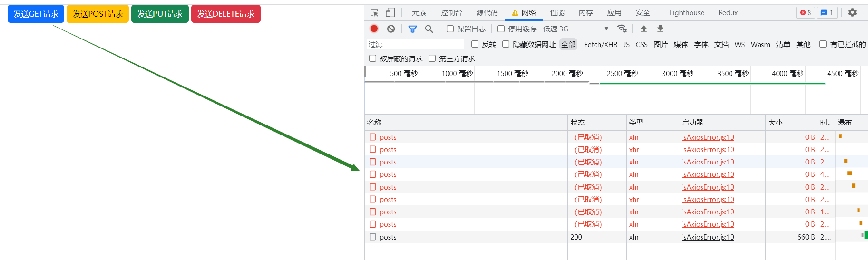This screenshot has height=260, width=868.
Task: Click the 1000 毫秒 timeline marker
Action: coord(457,74)
